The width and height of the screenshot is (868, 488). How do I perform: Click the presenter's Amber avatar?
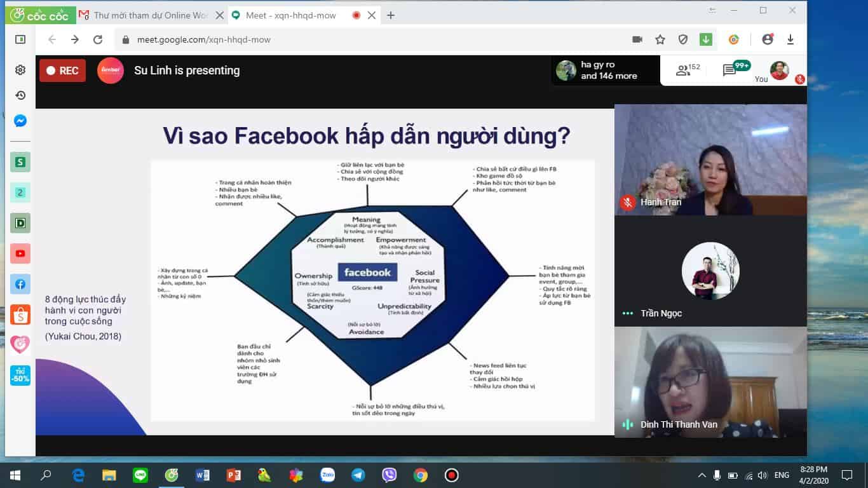111,71
